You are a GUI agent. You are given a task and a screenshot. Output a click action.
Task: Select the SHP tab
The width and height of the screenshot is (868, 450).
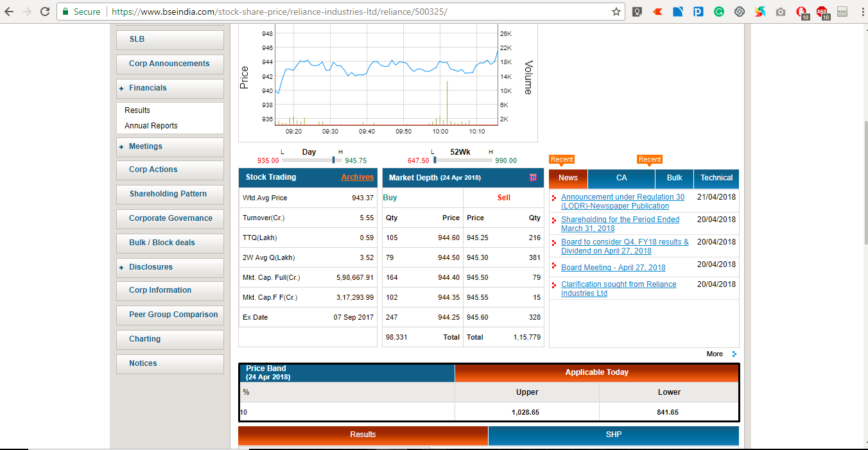click(x=613, y=435)
